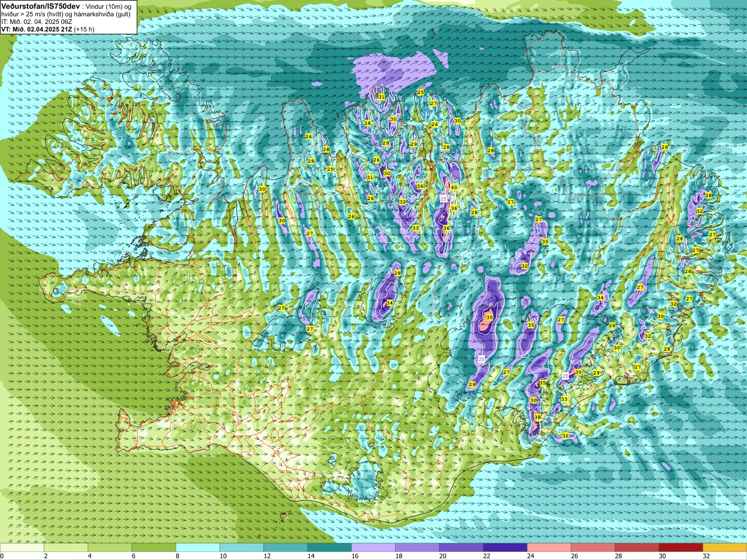Click the legend scale value '2'
This screenshot has width=747, height=560.
46,556
